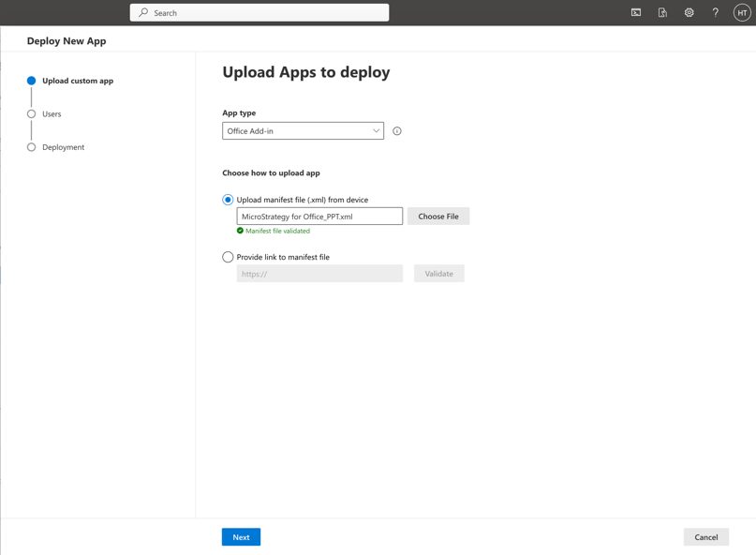Select Provide link to manifest file radio

[228, 257]
